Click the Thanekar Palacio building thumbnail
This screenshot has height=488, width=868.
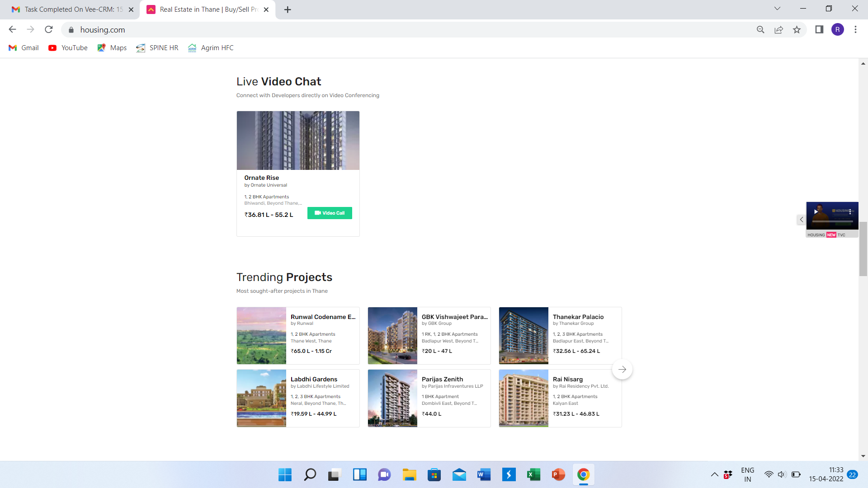(x=524, y=336)
